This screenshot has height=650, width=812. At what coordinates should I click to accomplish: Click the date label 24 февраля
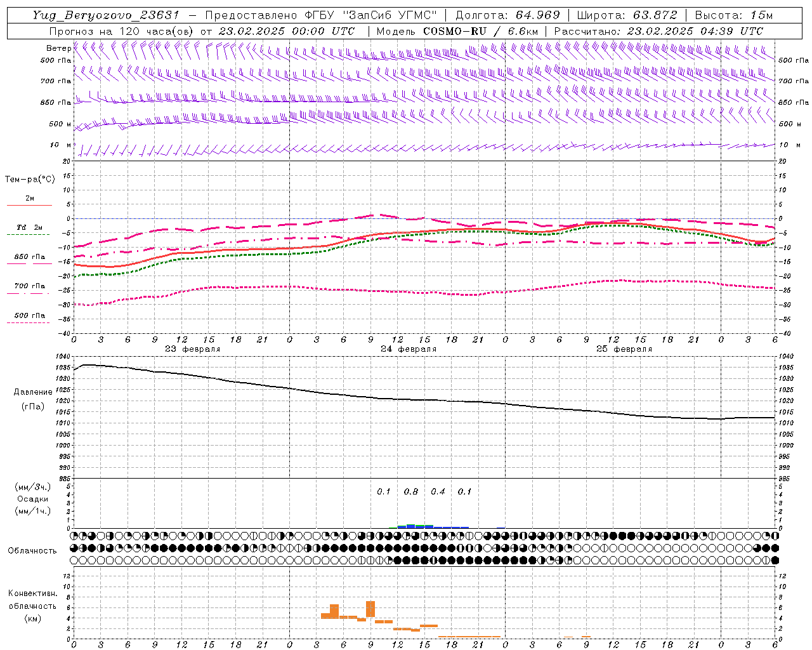[x=409, y=349]
